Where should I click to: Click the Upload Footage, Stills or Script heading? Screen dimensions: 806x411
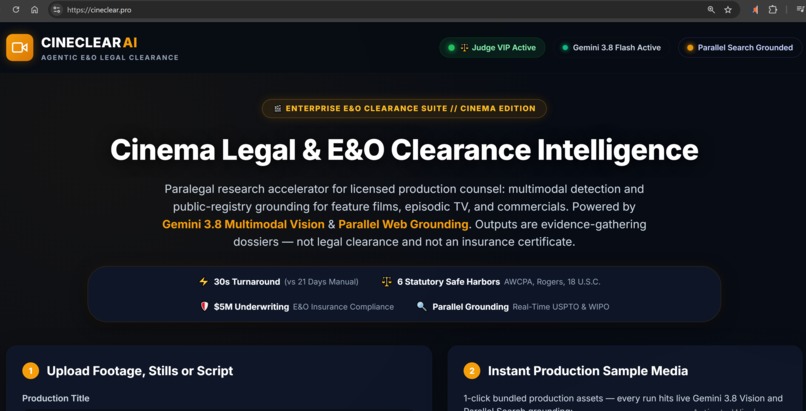pyautogui.click(x=140, y=371)
